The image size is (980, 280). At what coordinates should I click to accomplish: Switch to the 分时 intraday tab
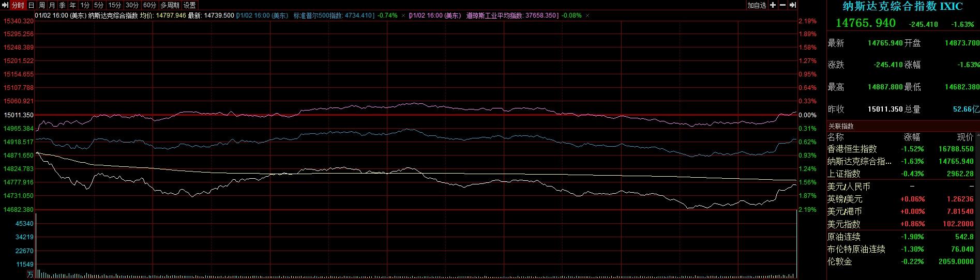coord(18,5)
